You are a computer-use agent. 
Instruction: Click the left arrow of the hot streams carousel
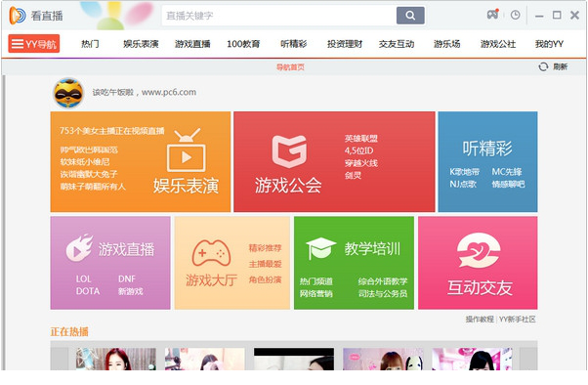click(60, 359)
